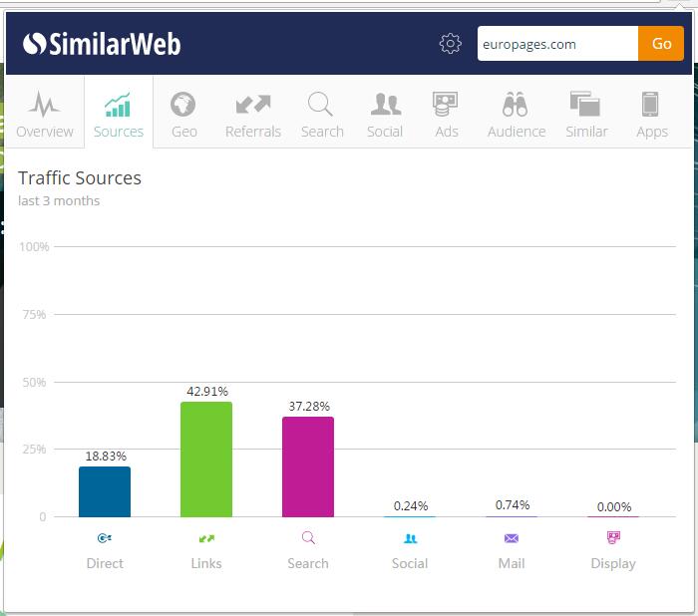Image resolution: width=698 pixels, height=616 pixels.
Task: Click the Display label under chart
Action: click(613, 563)
